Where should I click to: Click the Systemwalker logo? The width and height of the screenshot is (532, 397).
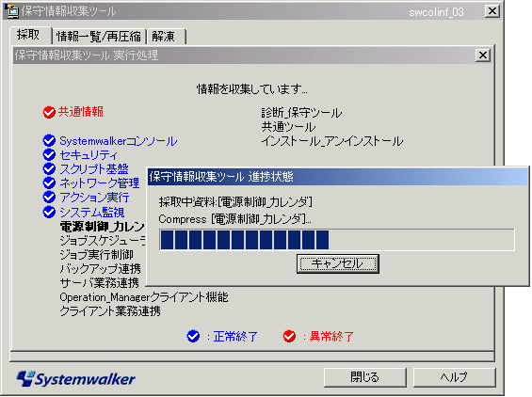click(x=76, y=379)
